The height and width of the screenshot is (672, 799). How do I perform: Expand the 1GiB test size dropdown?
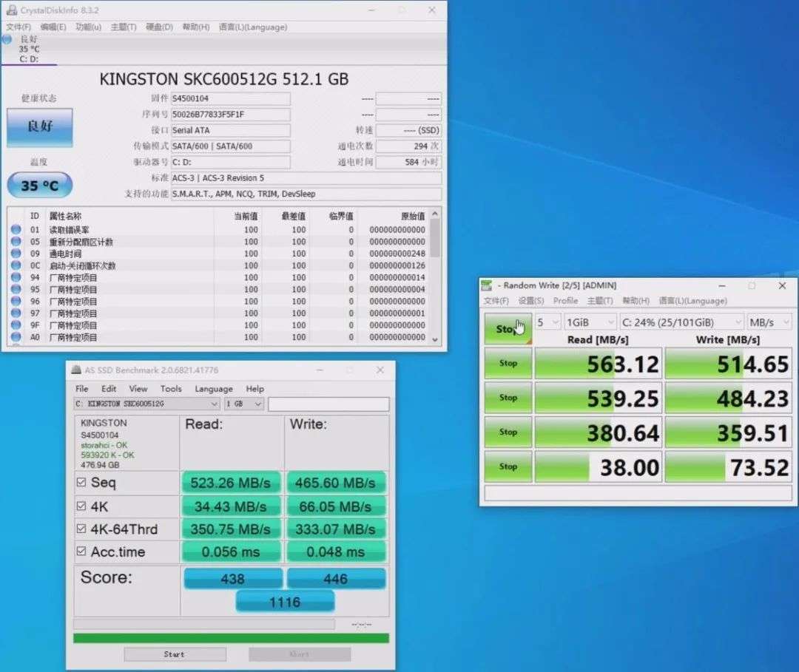[590, 322]
